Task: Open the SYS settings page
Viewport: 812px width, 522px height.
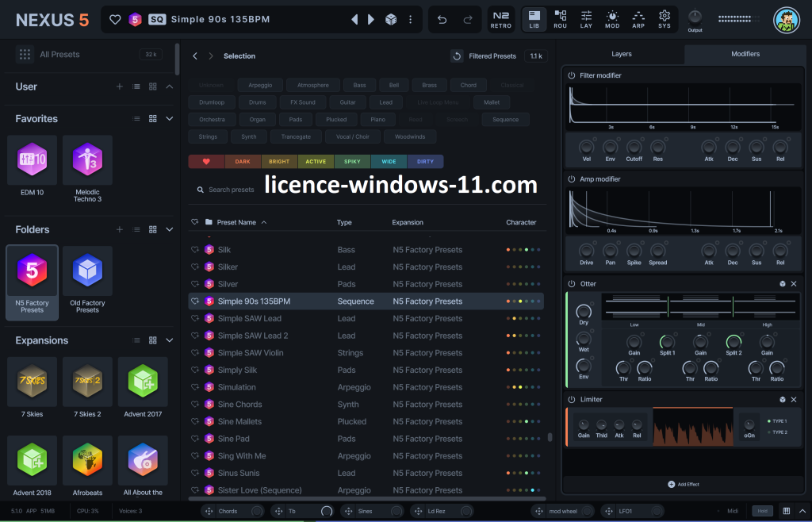Action: 665,19
